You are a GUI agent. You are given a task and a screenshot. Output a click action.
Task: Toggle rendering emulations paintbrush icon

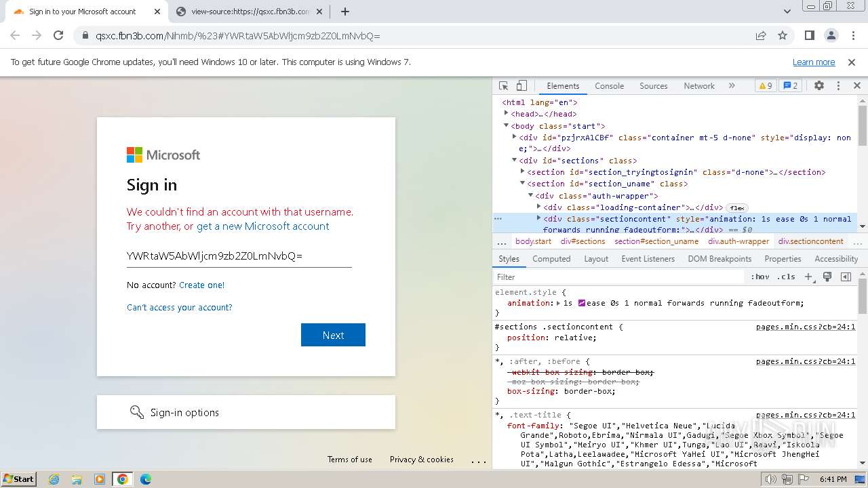(827, 277)
